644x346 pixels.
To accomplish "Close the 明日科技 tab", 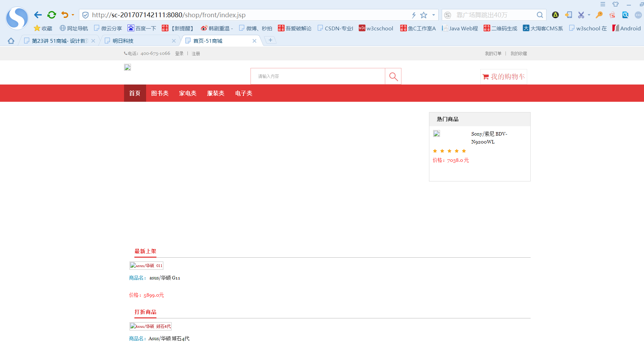I will tap(174, 41).
